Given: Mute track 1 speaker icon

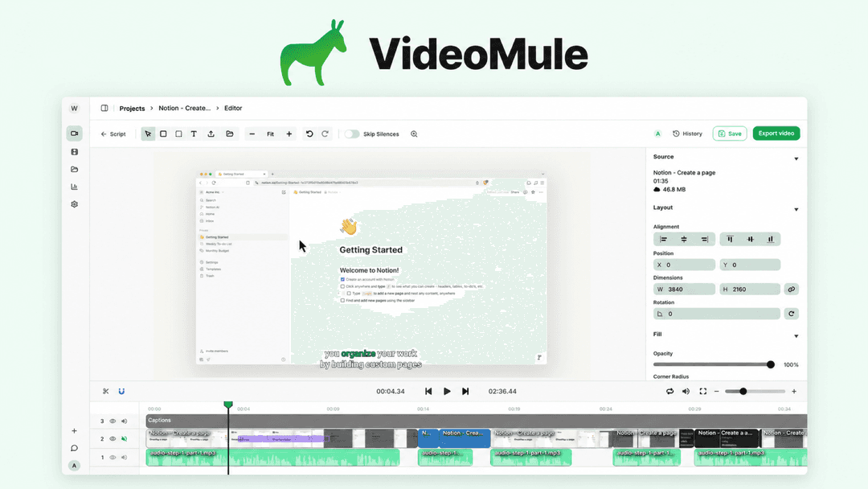Looking at the screenshot, I should (x=124, y=458).
